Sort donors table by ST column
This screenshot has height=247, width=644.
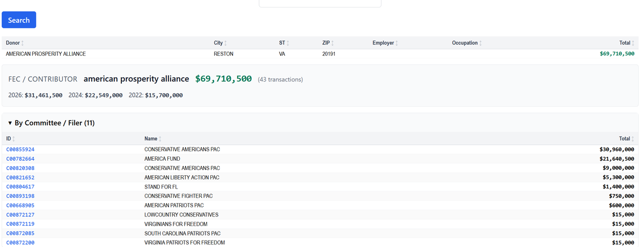click(284, 43)
